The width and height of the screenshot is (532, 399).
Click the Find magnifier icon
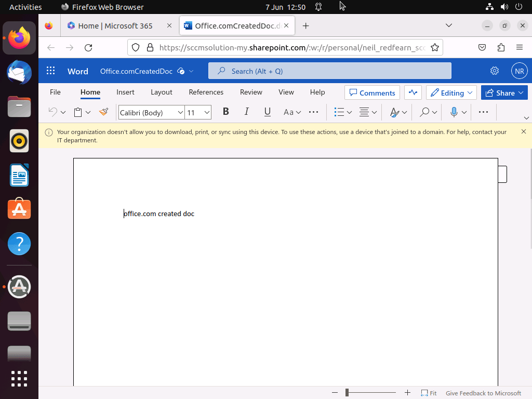click(424, 112)
